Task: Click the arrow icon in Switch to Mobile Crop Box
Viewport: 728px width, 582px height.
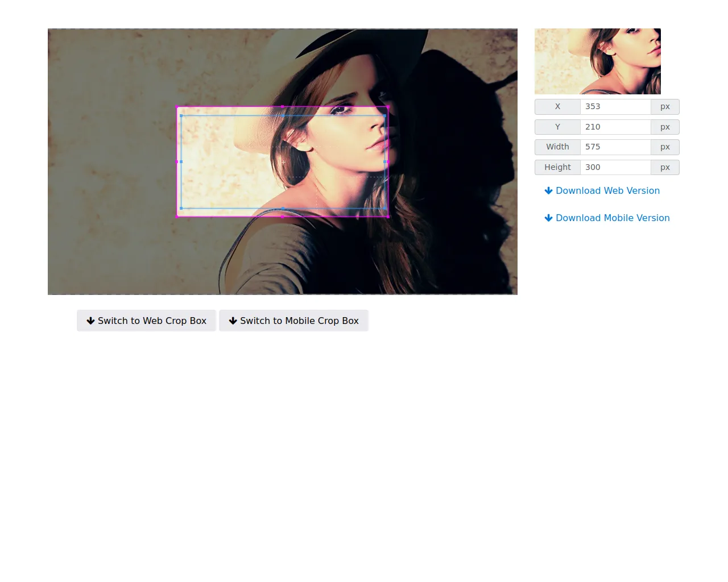Action: (x=233, y=321)
